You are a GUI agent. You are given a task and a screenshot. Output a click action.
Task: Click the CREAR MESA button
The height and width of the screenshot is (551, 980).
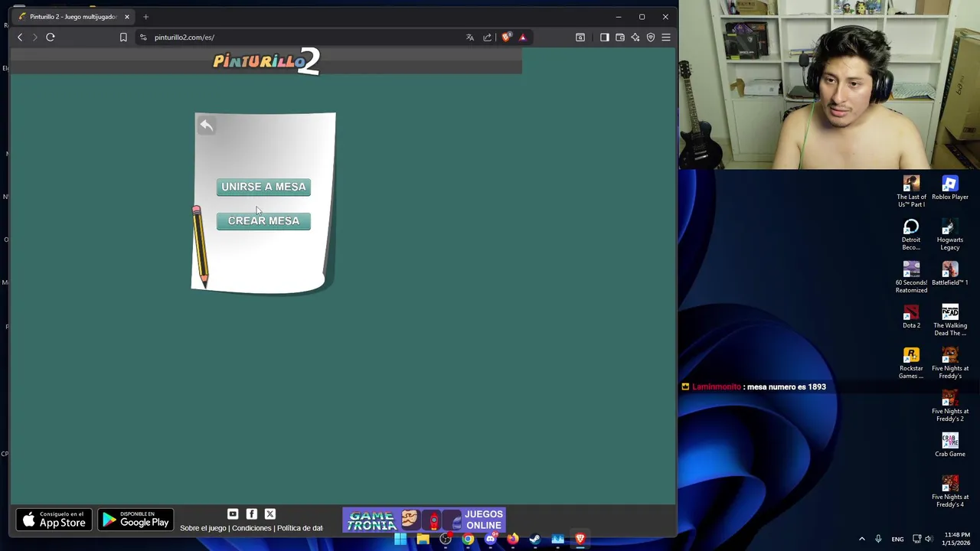tap(263, 220)
